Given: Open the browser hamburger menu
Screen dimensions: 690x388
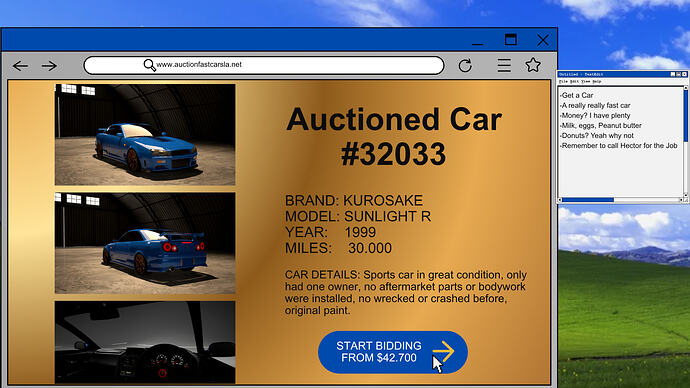Looking at the screenshot, I should click(x=504, y=66).
